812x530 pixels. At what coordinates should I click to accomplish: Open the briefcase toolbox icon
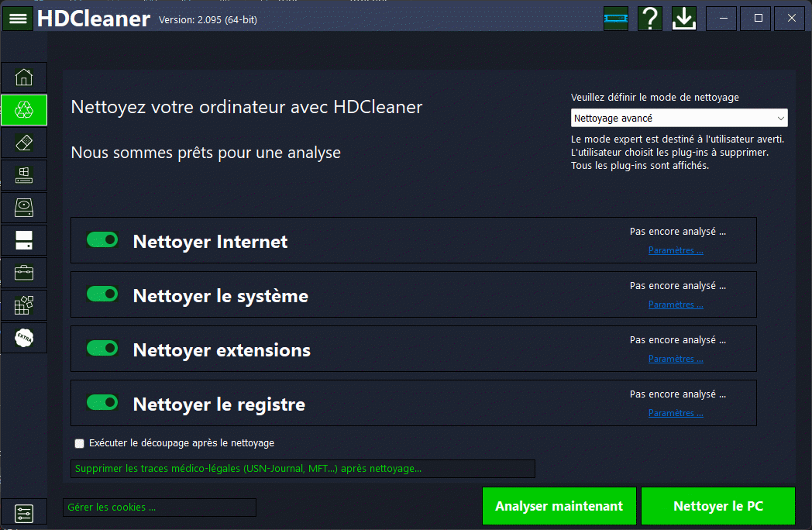click(24, 273)
